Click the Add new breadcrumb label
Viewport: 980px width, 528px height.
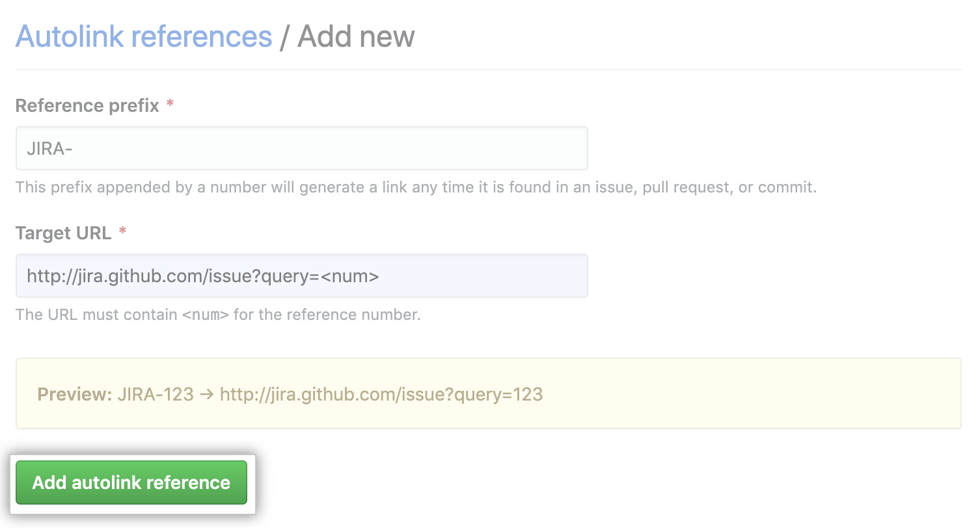[355, 36]
